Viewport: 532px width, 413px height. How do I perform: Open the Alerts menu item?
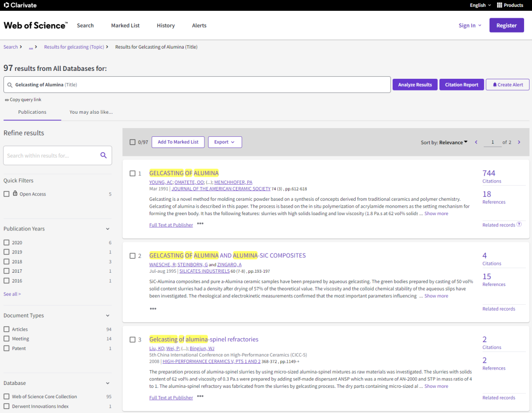tap(199, 26)
